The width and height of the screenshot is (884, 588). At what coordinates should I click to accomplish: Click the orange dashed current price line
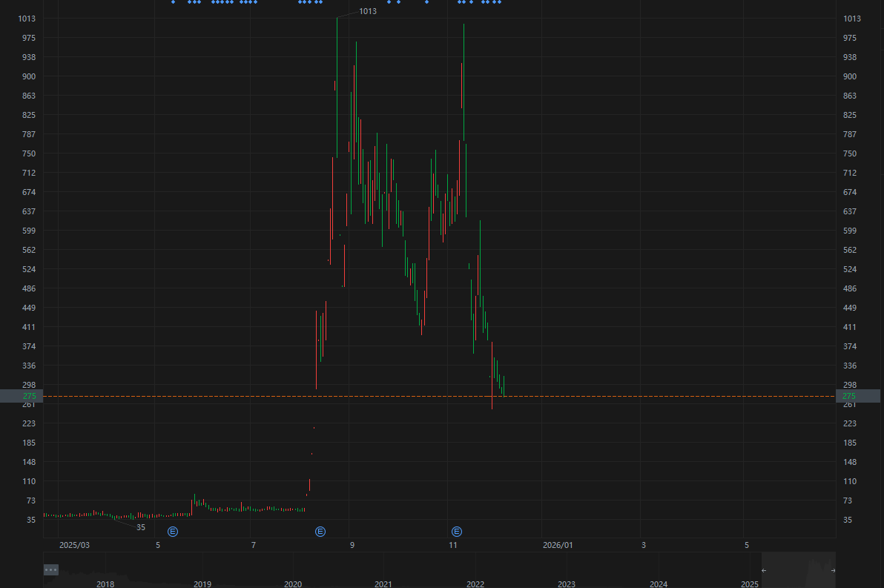click(439, 396)
